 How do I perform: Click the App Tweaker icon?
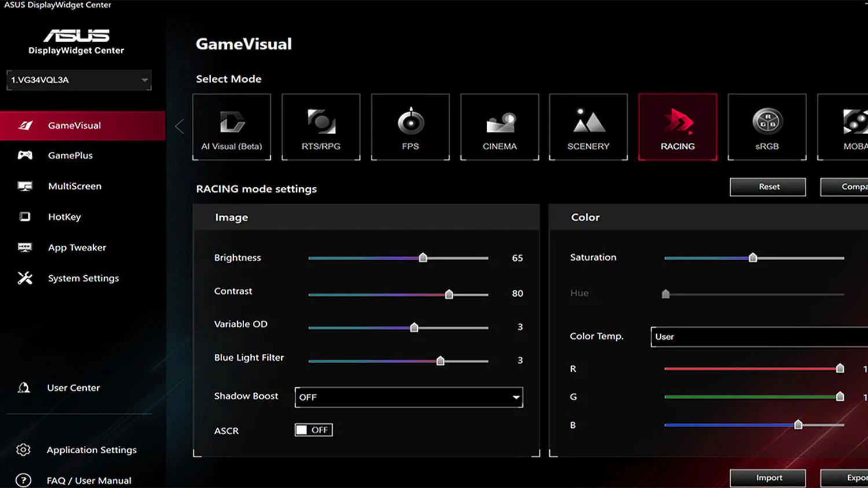pyautogui.click(x=25, y=247)
